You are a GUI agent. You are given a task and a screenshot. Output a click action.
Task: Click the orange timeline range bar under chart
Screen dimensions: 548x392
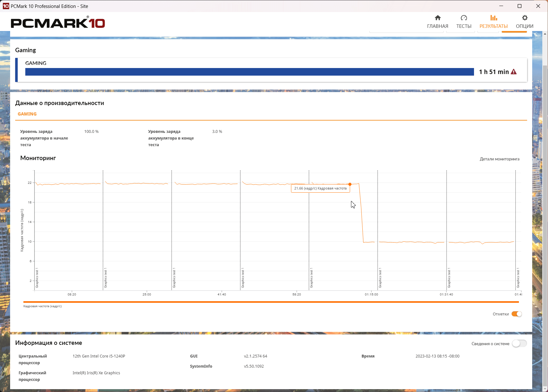coord(271,302)
